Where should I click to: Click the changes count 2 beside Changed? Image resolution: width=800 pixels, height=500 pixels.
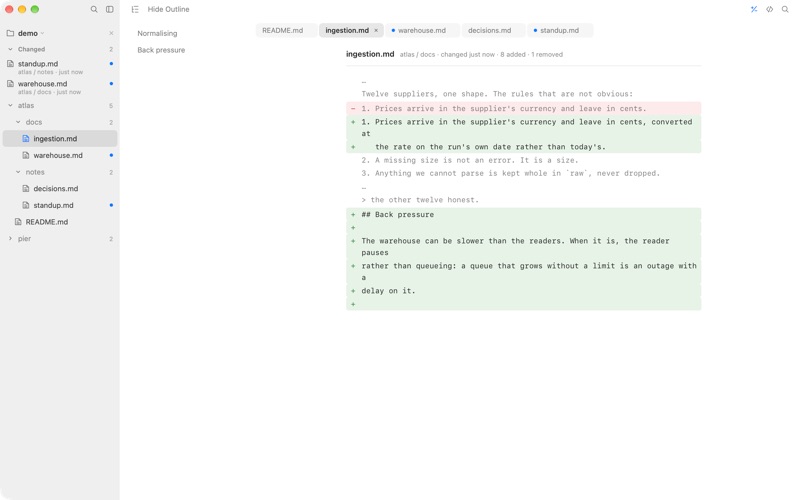click(x=111, y=49)
